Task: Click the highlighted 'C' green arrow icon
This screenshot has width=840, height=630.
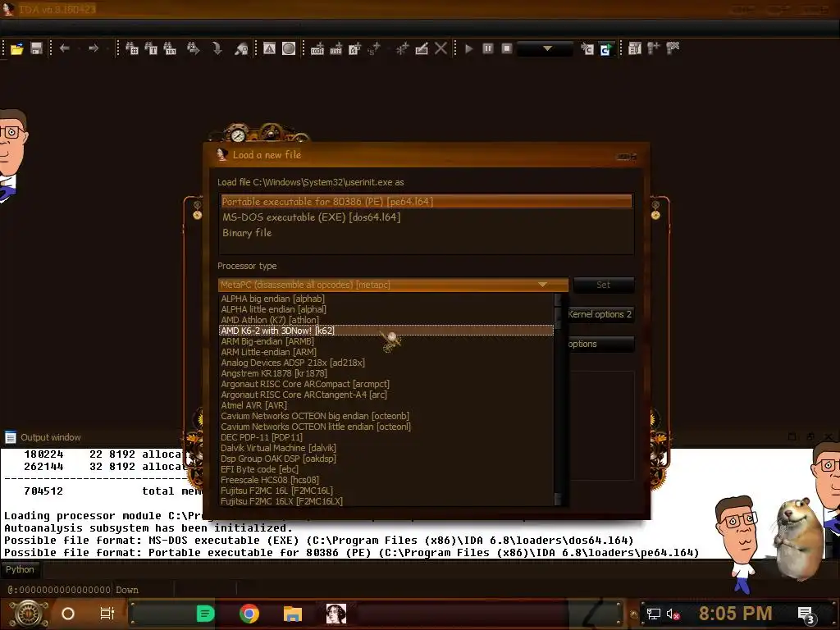Action: [606, 49]
